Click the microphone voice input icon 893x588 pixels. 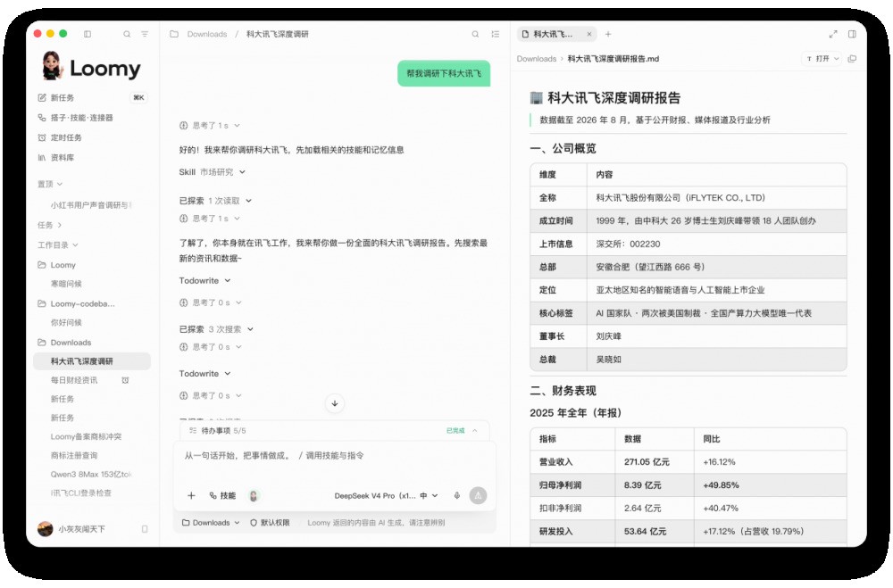(456, 496)
